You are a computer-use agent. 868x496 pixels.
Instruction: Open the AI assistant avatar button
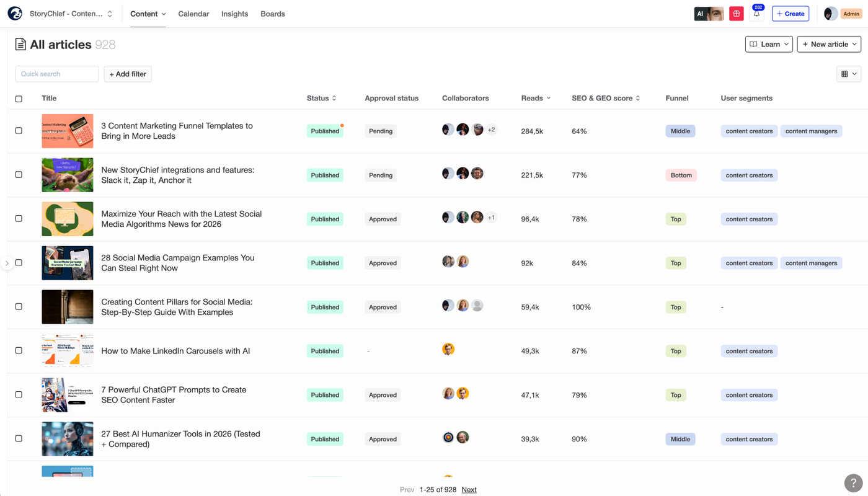coord(709,14)
